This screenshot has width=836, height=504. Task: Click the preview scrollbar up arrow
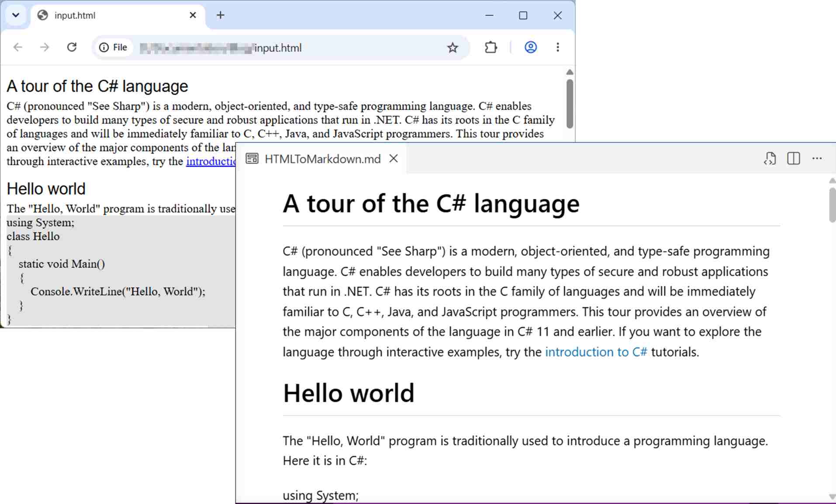(x=832, y=180)
